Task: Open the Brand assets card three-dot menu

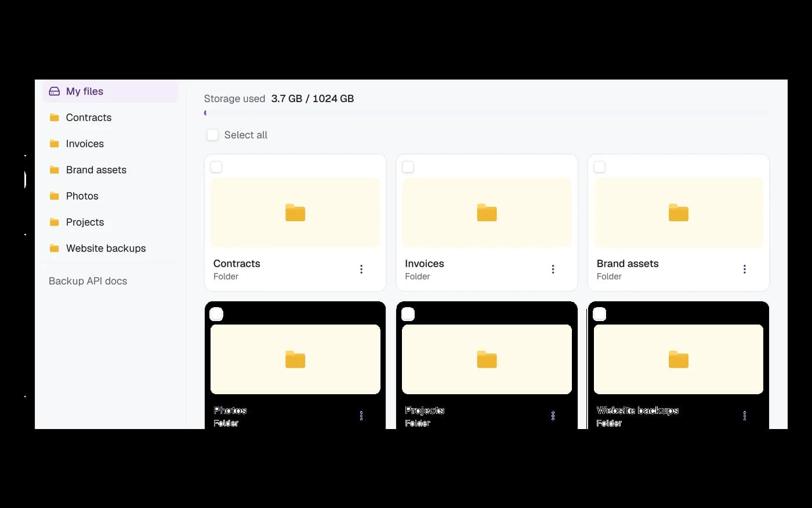Action: [x=745, y=269]
